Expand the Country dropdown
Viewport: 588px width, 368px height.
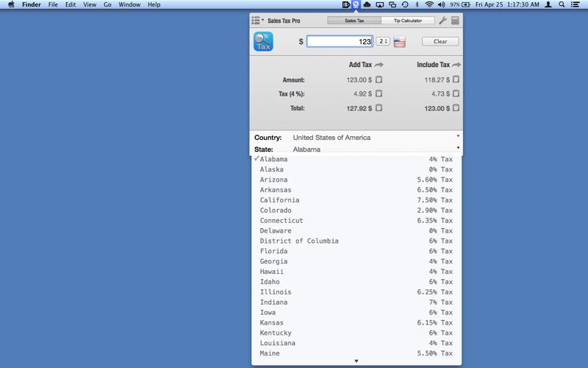coord(458,137)
